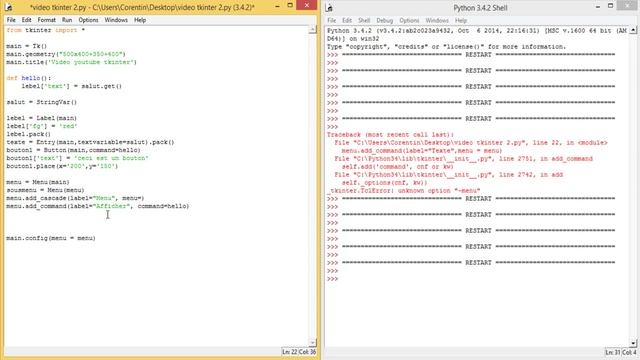Open the editor's Help menu
Image resolution: width=640 pixels, height=360 pixels.
140,20
